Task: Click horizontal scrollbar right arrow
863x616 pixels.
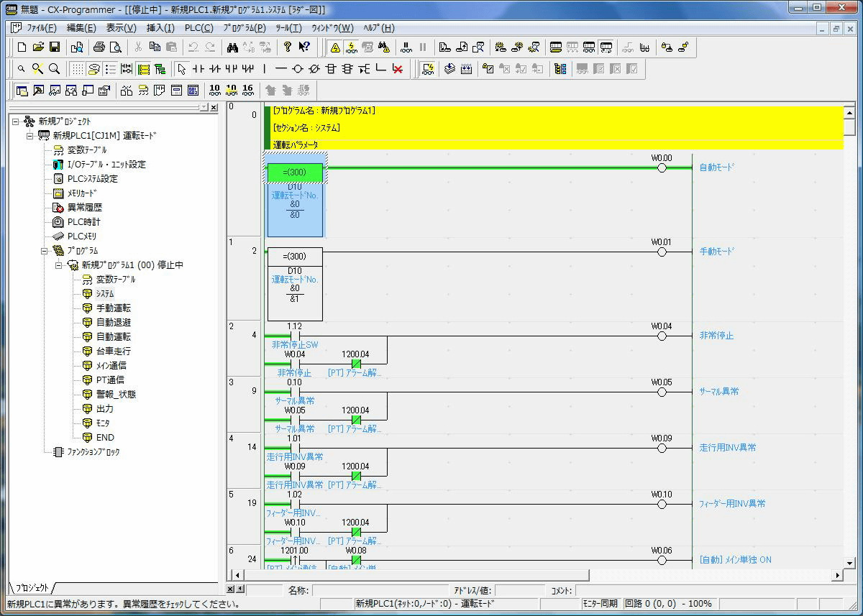Action: [x=837, y=575]
